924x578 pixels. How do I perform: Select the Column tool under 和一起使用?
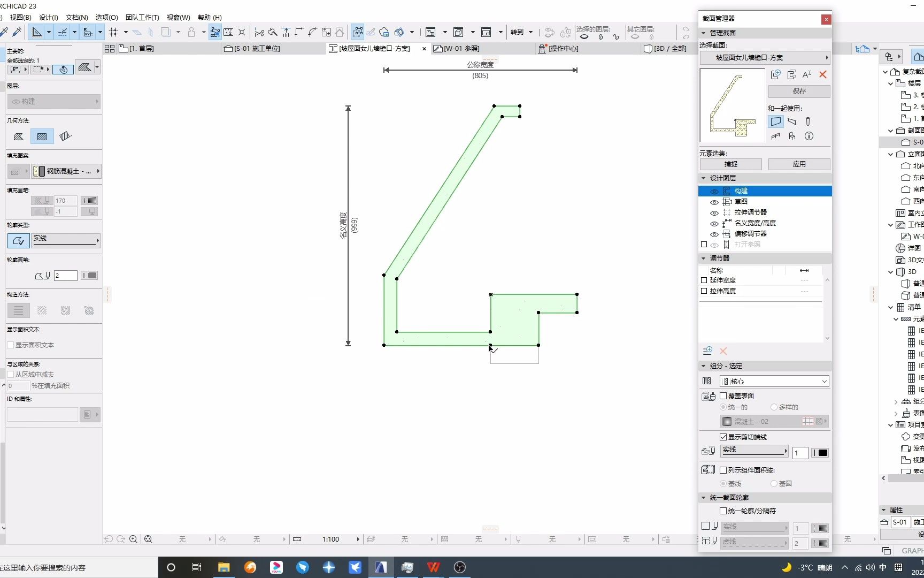pyautogui.click(x=808, y=121)
